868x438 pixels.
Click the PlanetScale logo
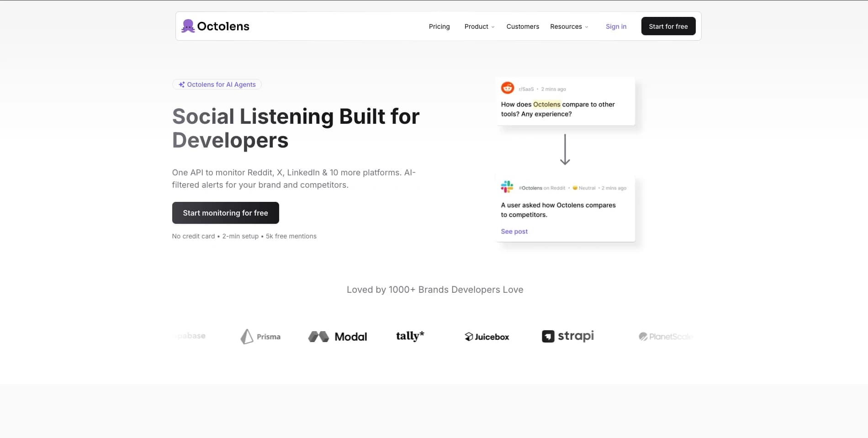(x=665, y=337)
